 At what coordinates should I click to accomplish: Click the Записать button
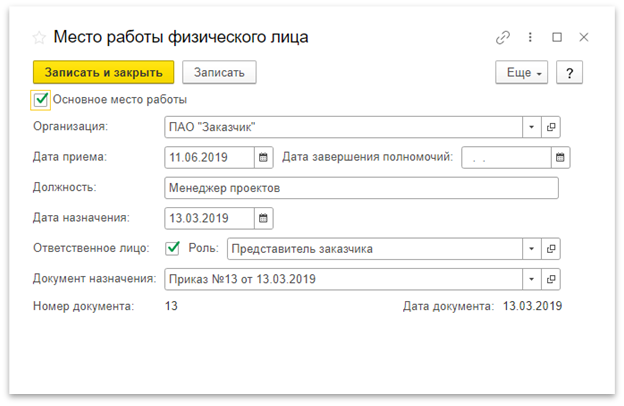click(219, 72)
